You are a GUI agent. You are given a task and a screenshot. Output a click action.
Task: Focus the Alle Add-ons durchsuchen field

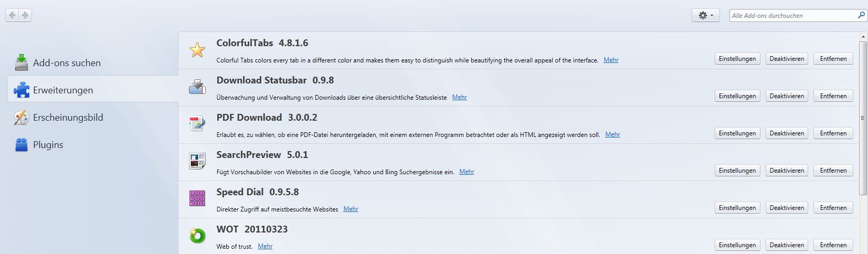point(793,16)
